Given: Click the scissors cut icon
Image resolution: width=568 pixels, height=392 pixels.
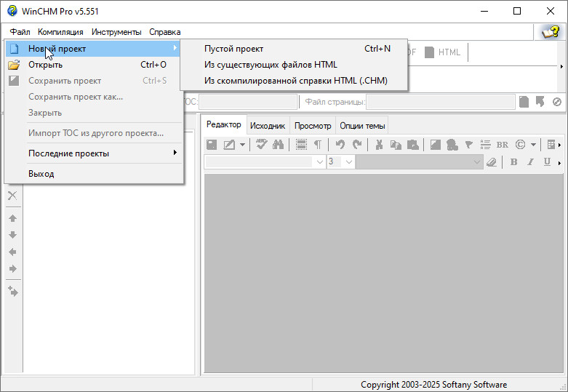Looking at the screenshot, I should pyautogui.click(x=379, y=145).
